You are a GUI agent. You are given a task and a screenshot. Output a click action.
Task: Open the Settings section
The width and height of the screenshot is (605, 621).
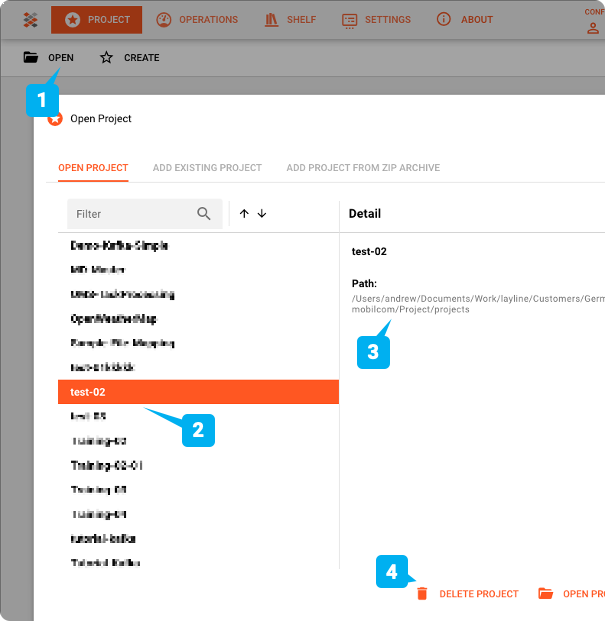[x=376, y=20]
